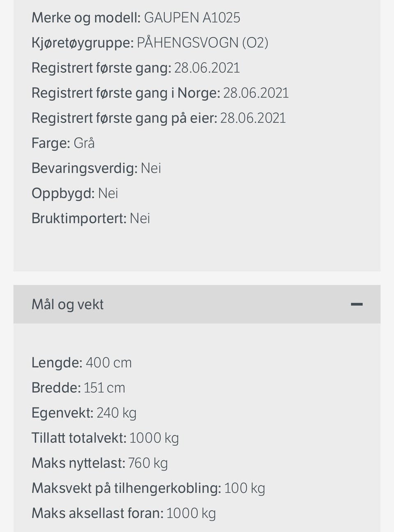Click the Maks nyttelast 760 kg row

click(x=100, y=463)
